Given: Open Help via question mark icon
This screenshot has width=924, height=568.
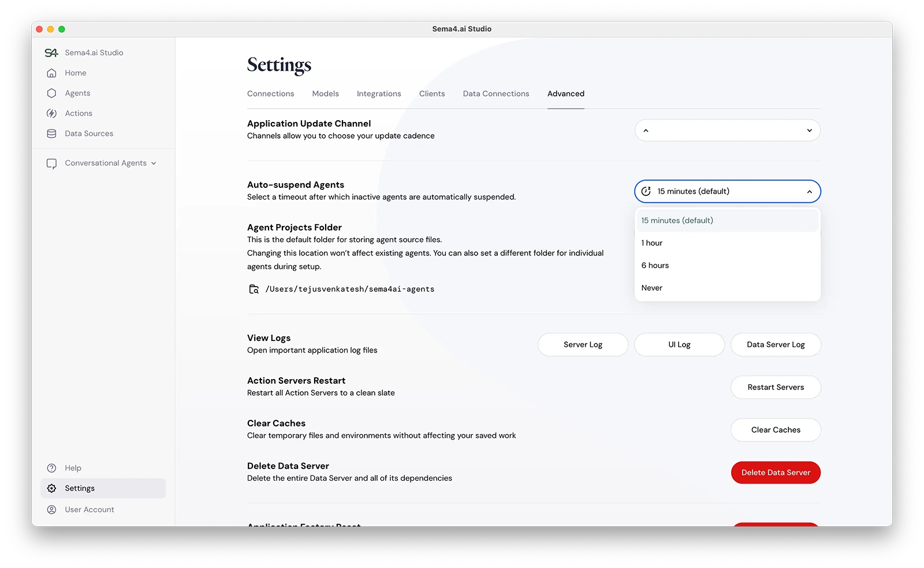Looking at the screenshot, I should point(51,468).
